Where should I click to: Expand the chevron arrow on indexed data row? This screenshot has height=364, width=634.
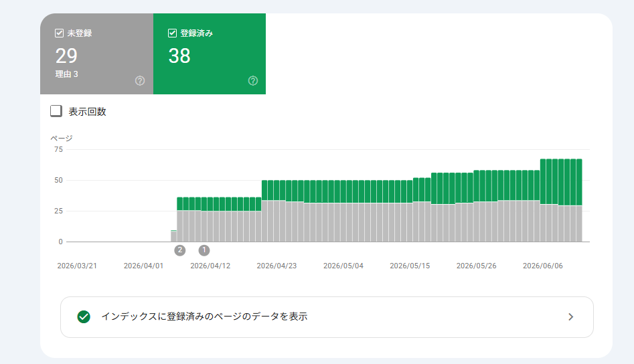coord(571,317)
